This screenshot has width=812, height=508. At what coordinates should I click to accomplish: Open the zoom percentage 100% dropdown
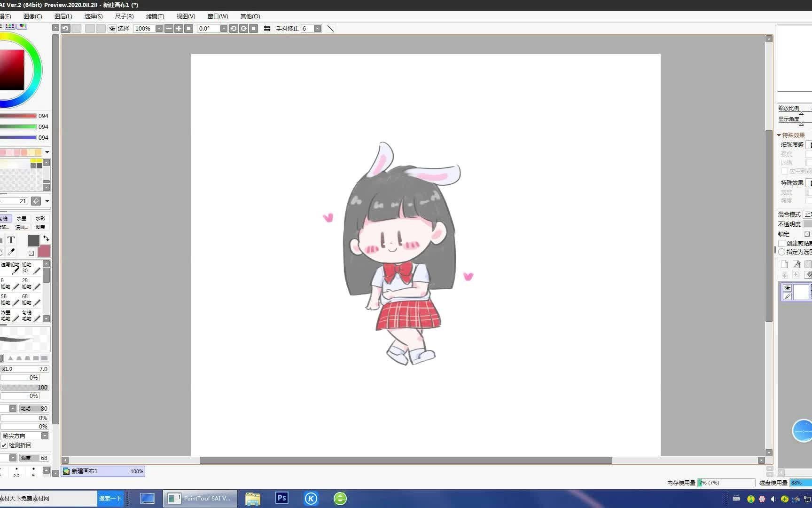pyautogui.click(x=159, y=29)
